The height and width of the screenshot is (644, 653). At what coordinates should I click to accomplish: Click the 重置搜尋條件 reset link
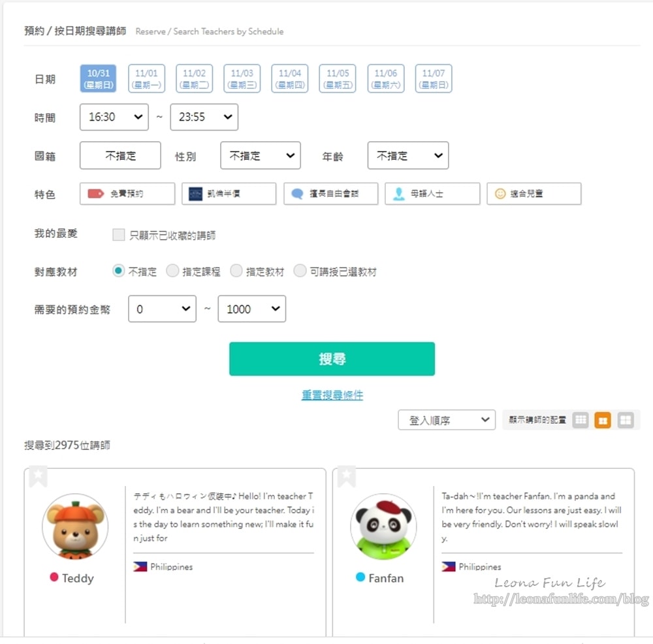332,395
